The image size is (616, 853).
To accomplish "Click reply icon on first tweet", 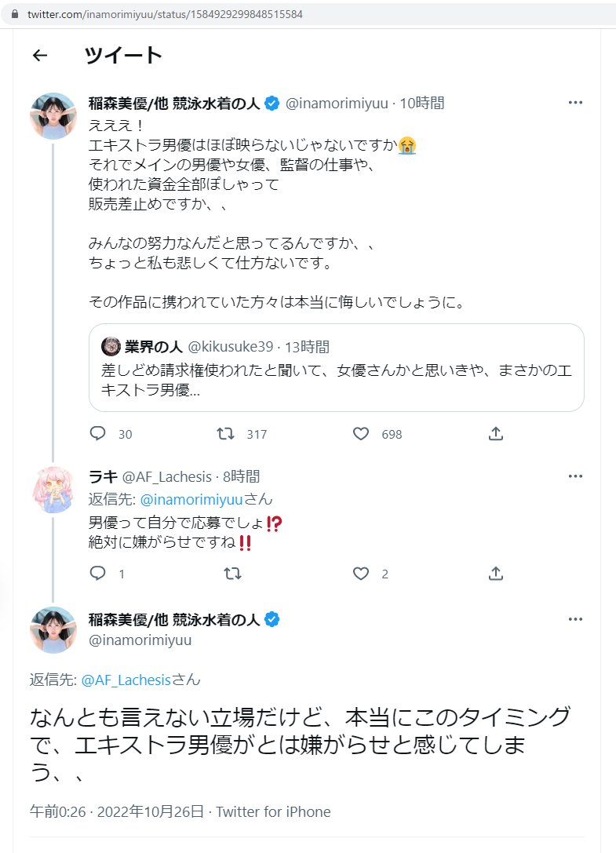I will pyautogui.click(x=98, y=433).
